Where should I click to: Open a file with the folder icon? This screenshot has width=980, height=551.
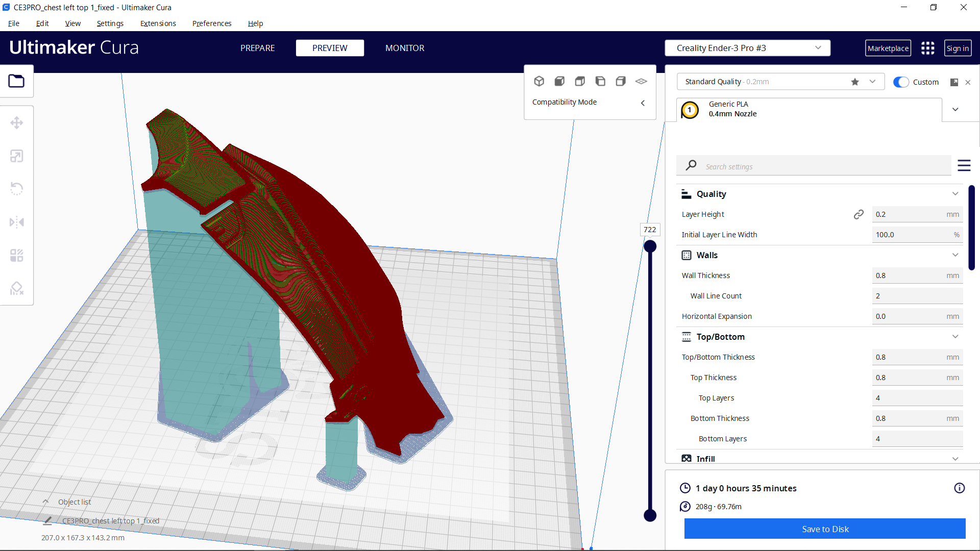tap(17, 81)
